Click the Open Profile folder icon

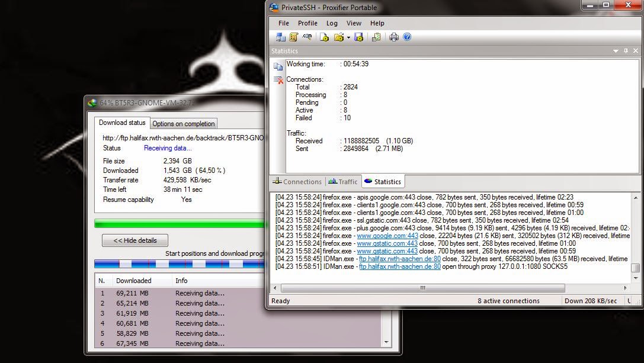click(x=339, y=37)
